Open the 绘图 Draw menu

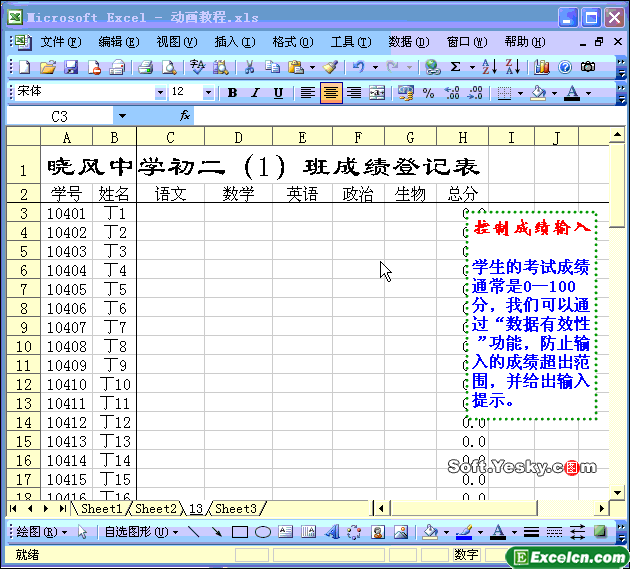point(41,532)
